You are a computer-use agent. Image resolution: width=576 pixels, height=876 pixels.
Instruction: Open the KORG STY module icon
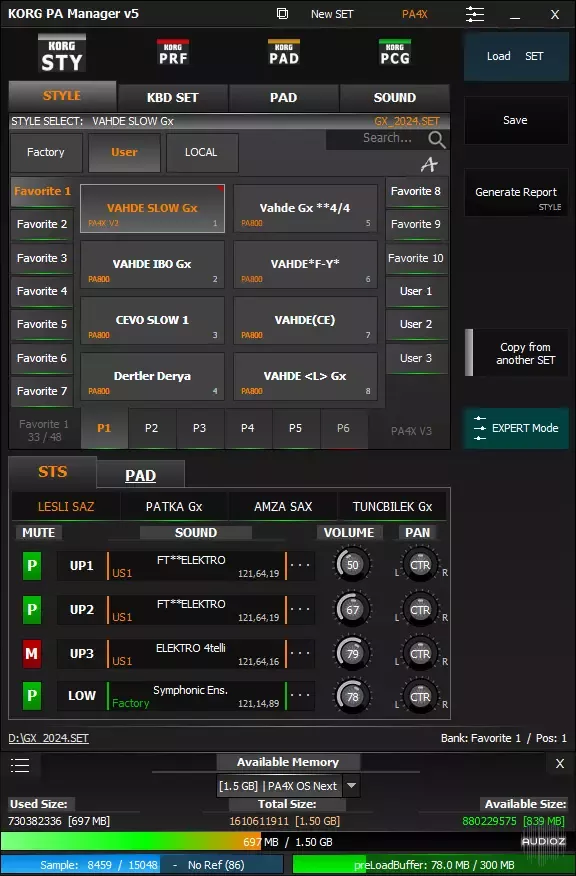pos(61,54)
